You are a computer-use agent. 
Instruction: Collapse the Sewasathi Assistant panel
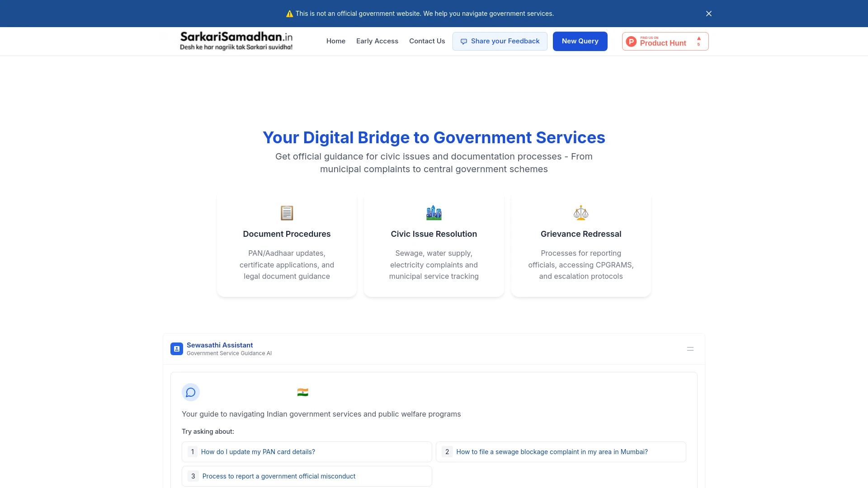click(x=690, y=349)
